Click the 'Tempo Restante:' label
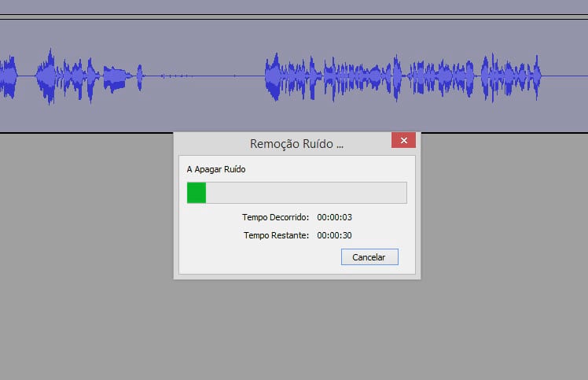This screenshot has width=588, height=380. coord(276,235)
